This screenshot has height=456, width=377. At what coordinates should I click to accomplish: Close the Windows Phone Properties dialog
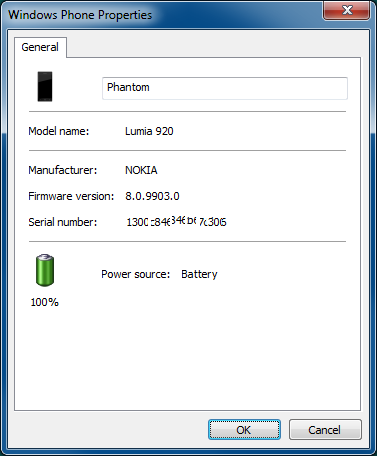(347, 10)
